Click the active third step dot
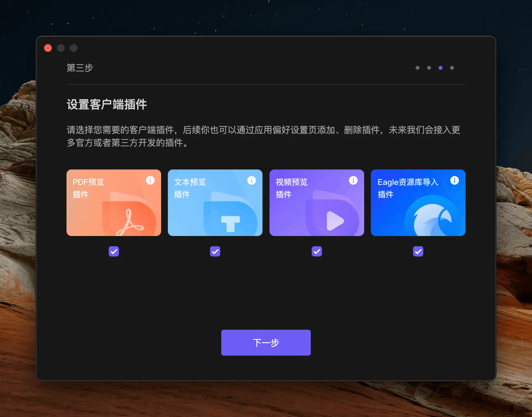532x417 pixels. click(441, 68)
